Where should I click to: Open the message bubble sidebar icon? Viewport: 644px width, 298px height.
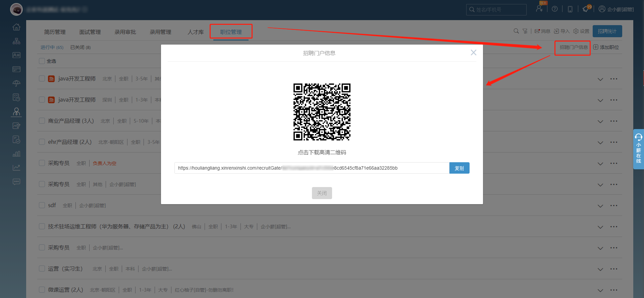(16, 182)
